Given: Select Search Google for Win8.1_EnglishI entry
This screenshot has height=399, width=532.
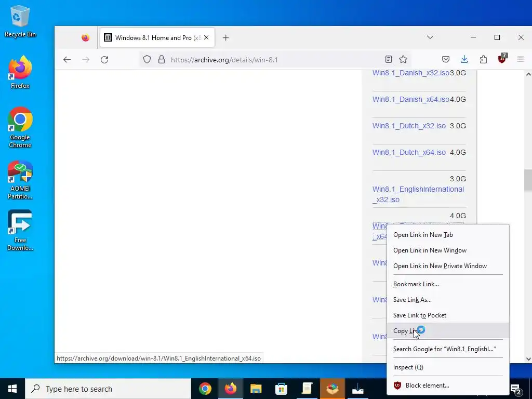Looking at the screenshot, I should [448, 349].
